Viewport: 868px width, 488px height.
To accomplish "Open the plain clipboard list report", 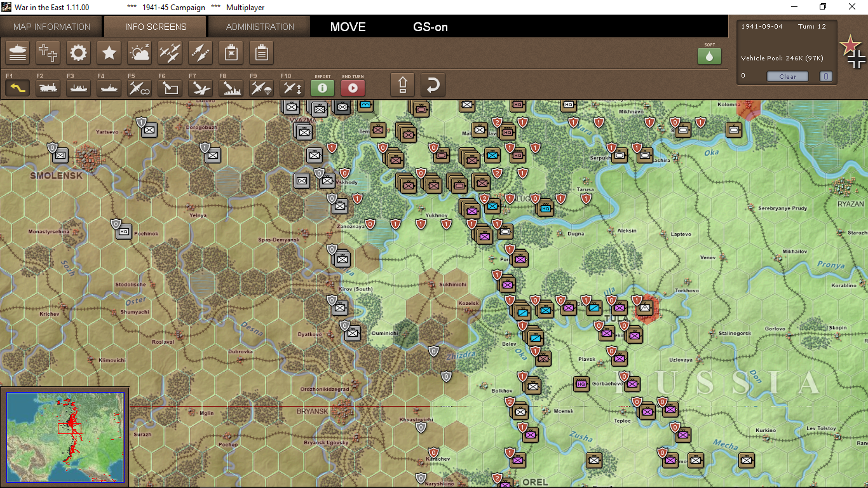I will (262, 52).
